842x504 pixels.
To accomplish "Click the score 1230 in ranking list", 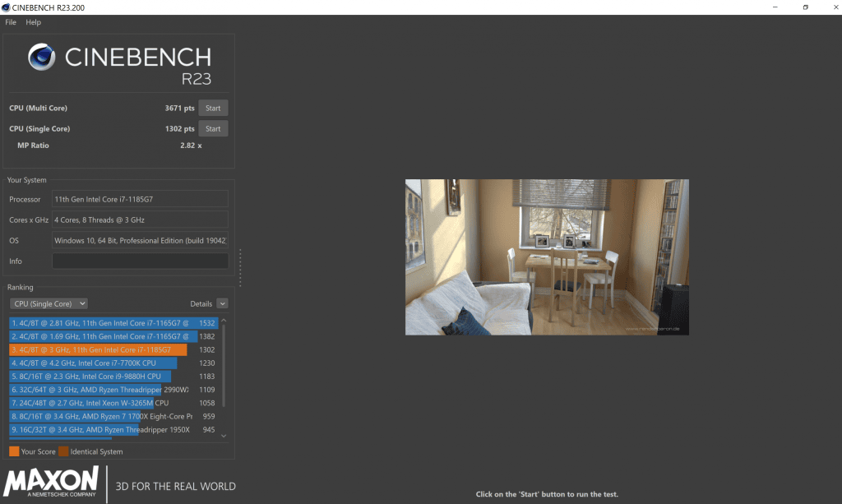I will pyautogui.click(x=206, y=363).
